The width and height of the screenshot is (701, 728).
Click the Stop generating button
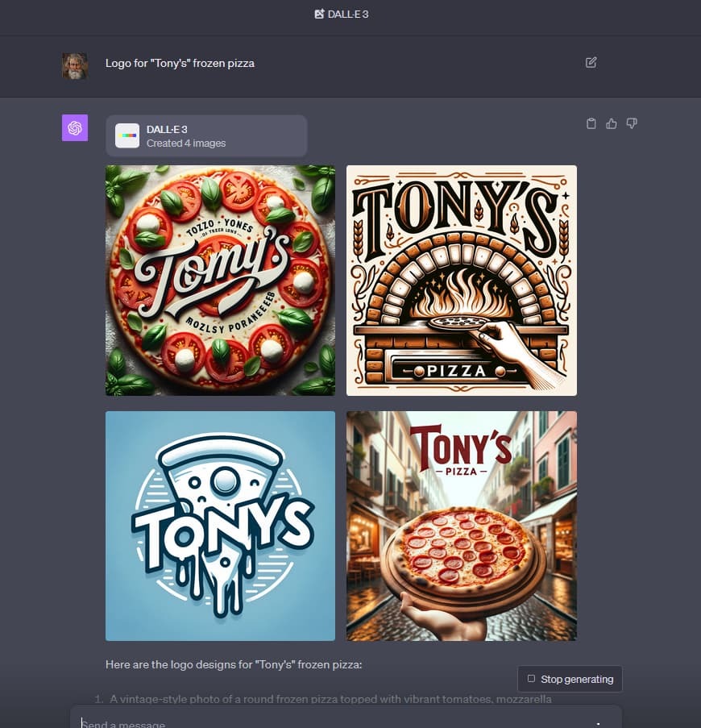[x=570, y=679]
